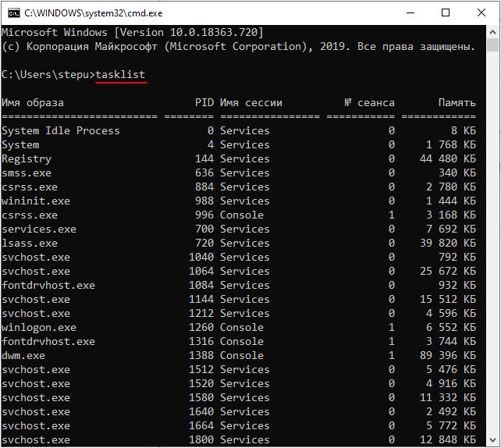Click the scrollbar down arrow
Viewport: 501px width, 448px height.
pyautogui.click(x=492, y=440)
